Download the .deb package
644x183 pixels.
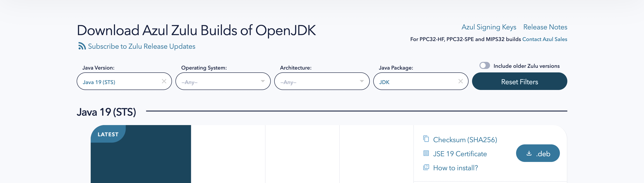click(x=538, y=153)
